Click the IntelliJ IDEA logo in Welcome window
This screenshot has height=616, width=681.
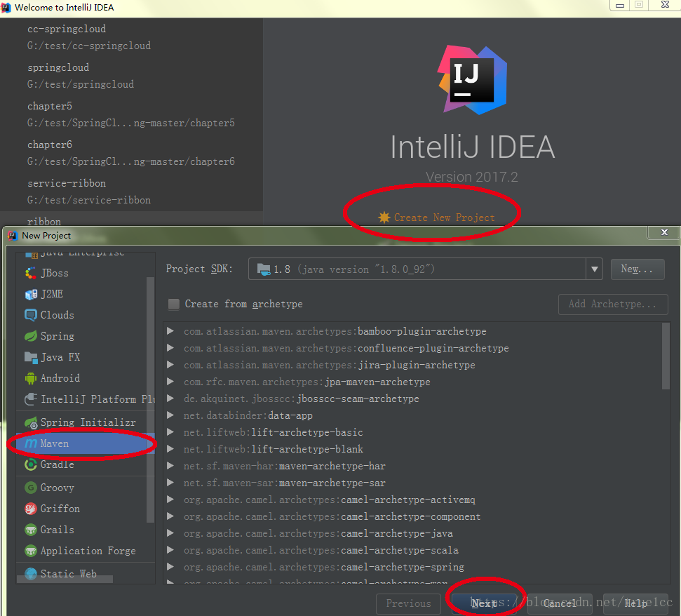[473, 80]
